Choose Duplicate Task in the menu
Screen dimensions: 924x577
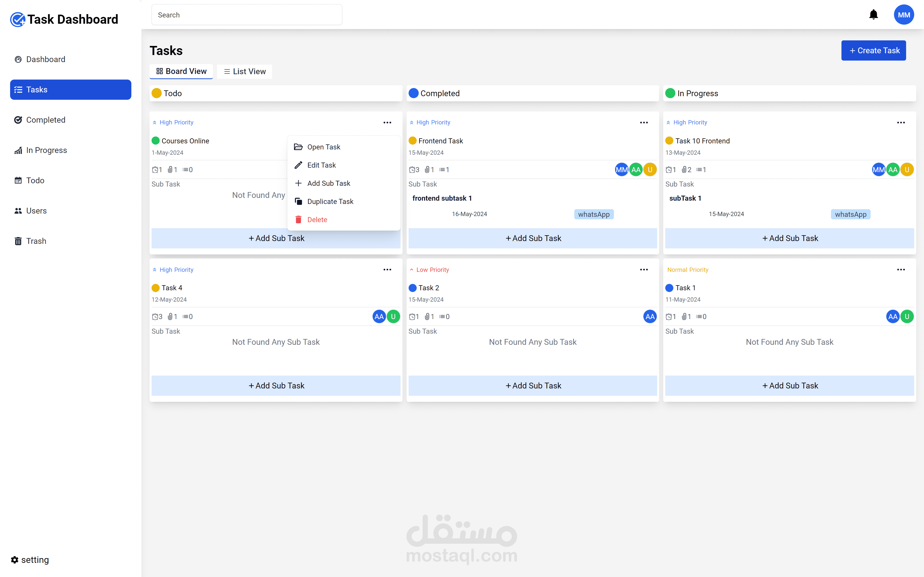[330, 201]
